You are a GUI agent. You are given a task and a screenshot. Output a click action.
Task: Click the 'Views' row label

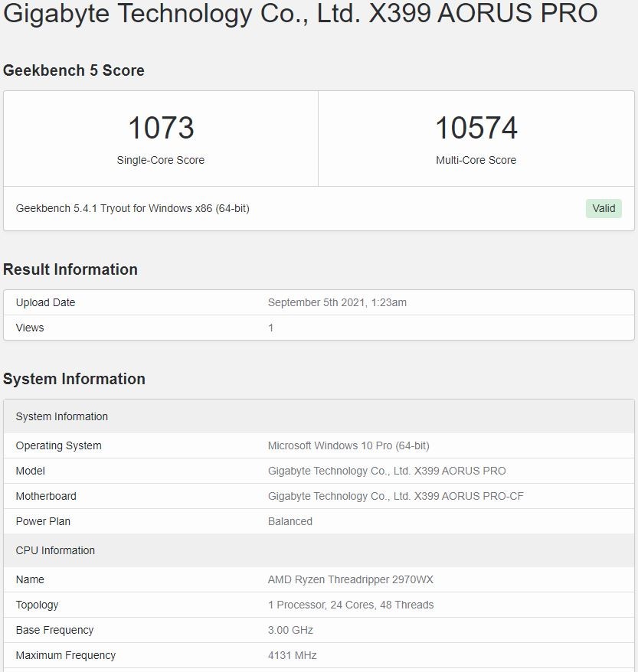(30, 328)
